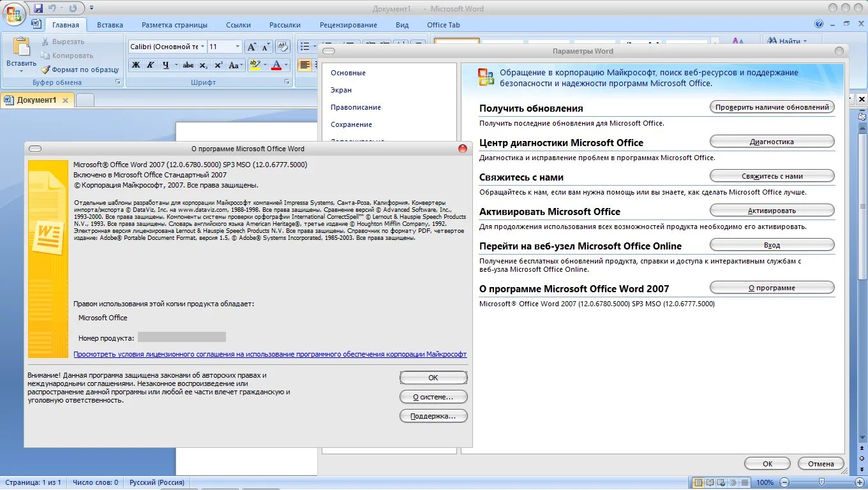Click the Save icon in Quick Access toolbar
This screenshot has height=490, width=868.
point(38,8)
